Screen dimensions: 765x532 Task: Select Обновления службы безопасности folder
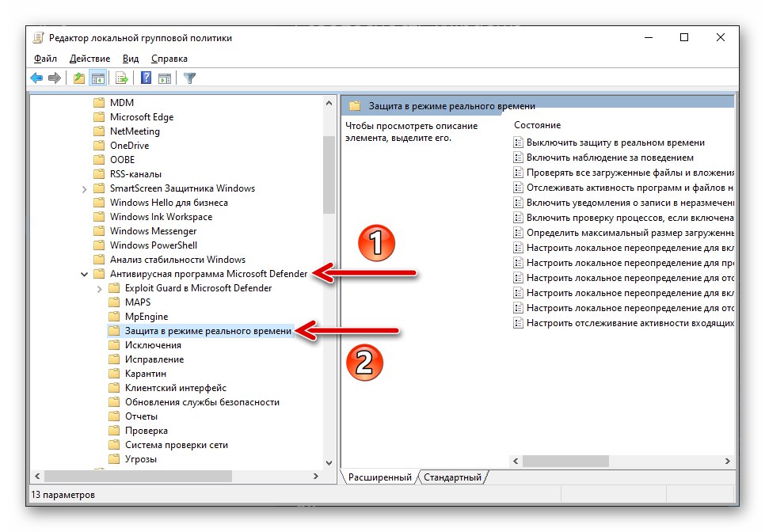click(194, 402)
